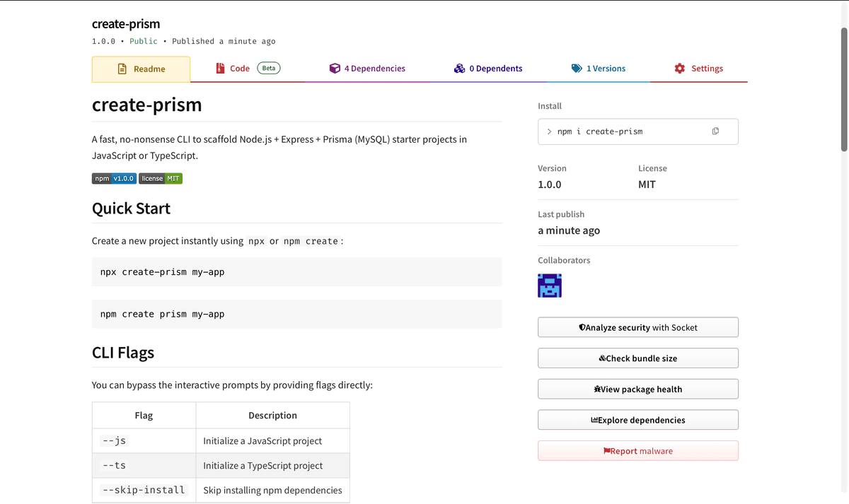This screenshot has height=504, width=849.
Task: Click the cubes icon in Check bundle size
Action: point(602,358)
